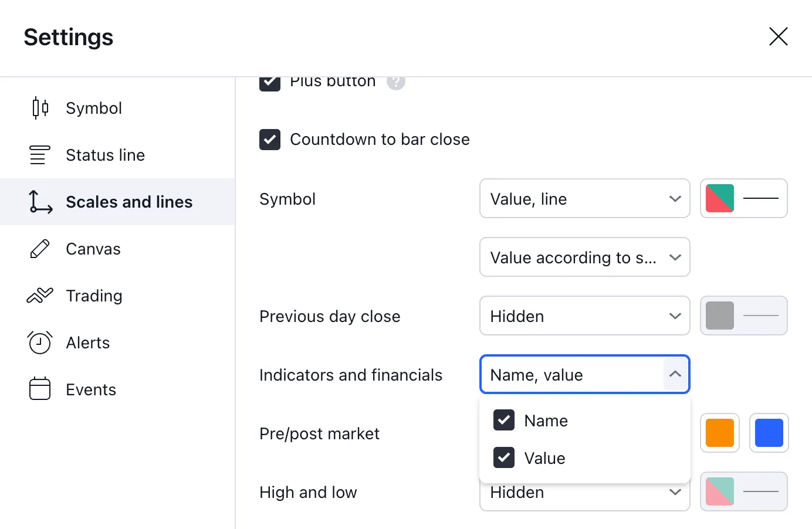
Task: Open the Previous day close Hidden dropdown
Action: [584, 316]
